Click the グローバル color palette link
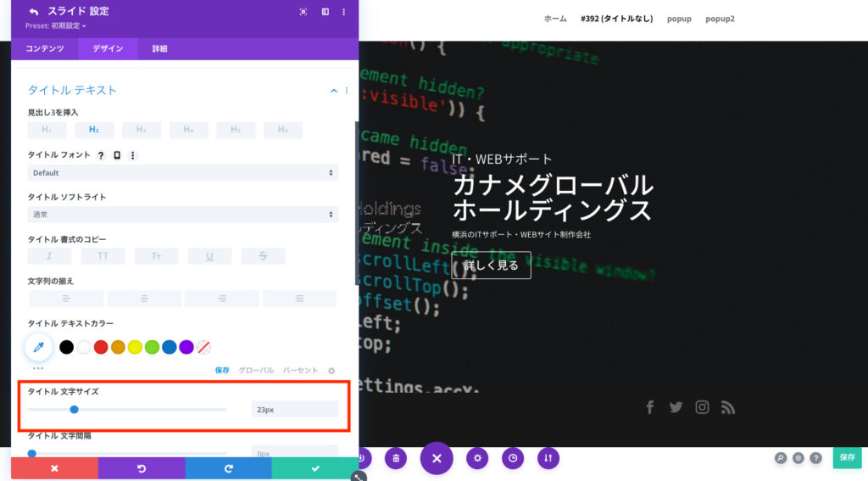 (256, 370)
